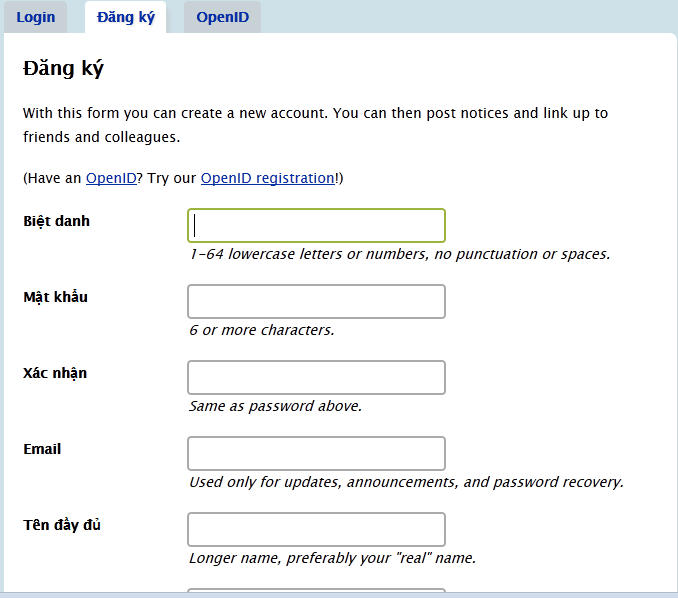Click the Đăng ký page heading
Image resolution: width=678 pixels, height=598 pixels.
(x=64, y=69)
